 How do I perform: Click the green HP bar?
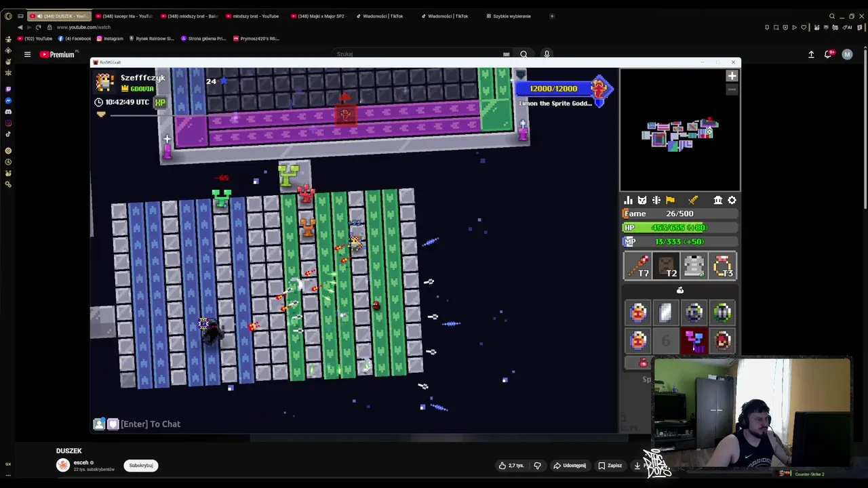point(680,228)
